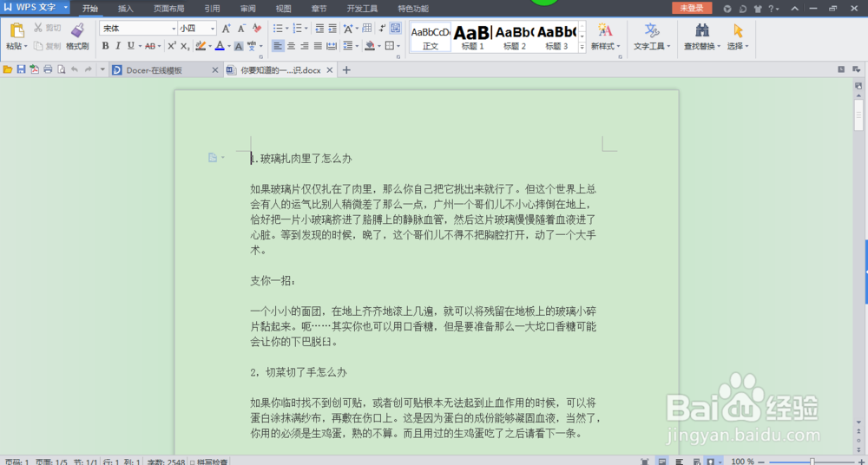Add a new document tab
The height and width of the screenshot is (465, 868).
point(346,70)
